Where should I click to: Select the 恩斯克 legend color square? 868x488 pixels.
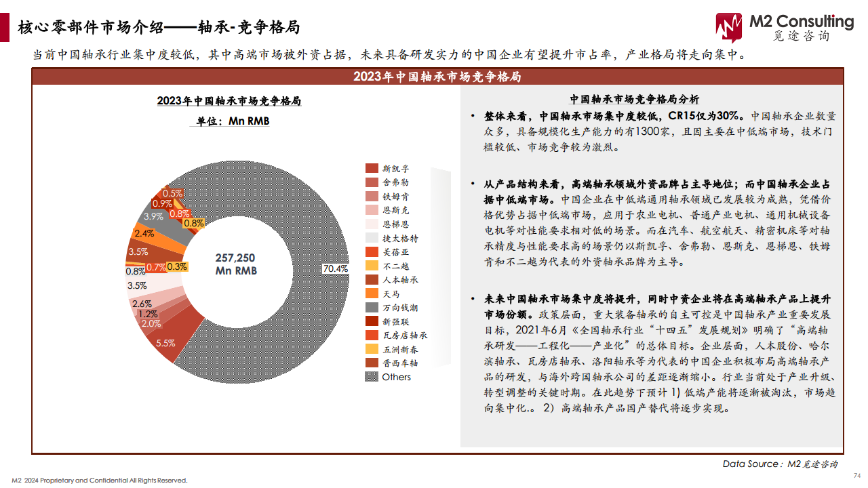pos(372,210)
